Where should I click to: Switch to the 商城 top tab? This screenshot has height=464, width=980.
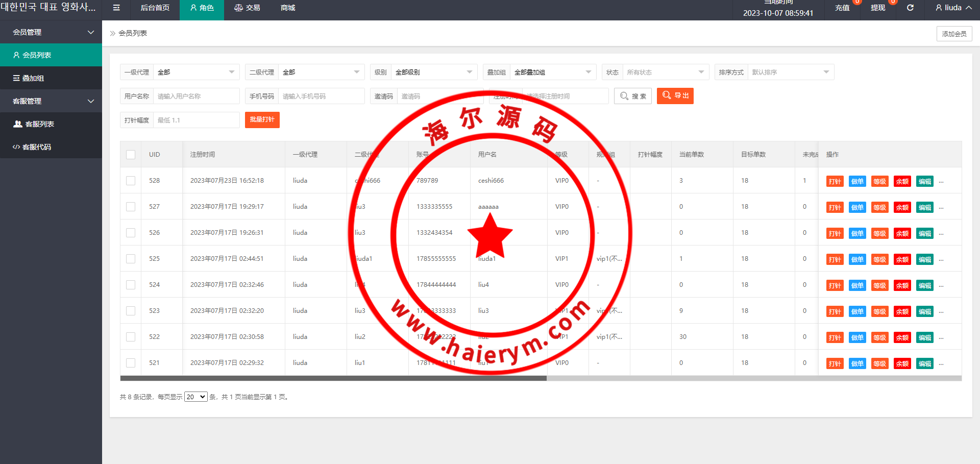(x=288, y=8)
